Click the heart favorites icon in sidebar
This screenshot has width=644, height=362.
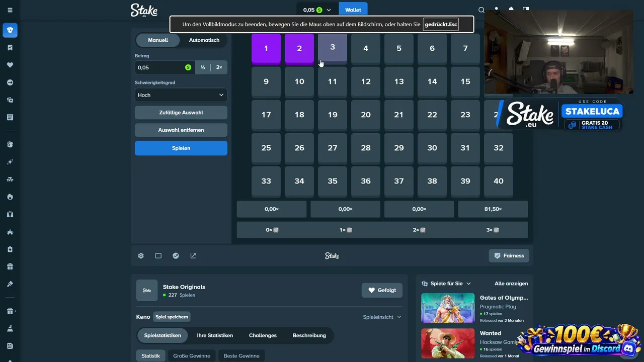(10, 65)
